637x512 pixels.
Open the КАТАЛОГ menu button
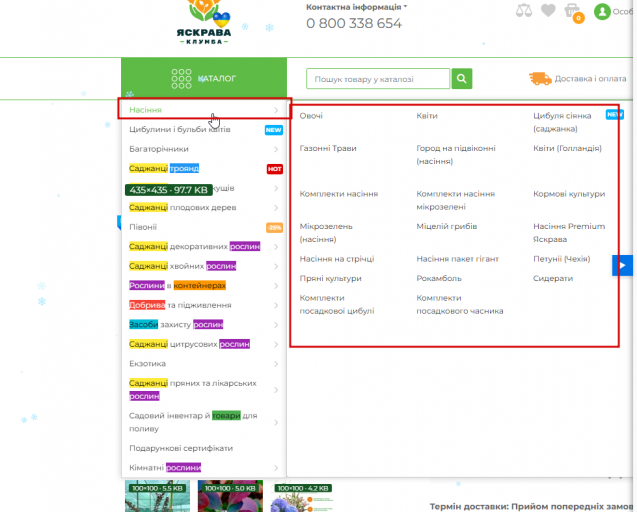click(204, 78)
